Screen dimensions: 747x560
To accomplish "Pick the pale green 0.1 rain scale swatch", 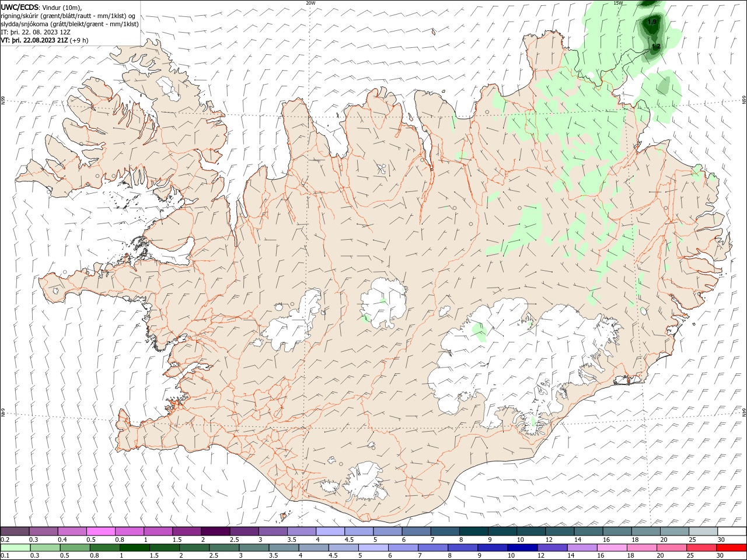I will tap(15, 548).
